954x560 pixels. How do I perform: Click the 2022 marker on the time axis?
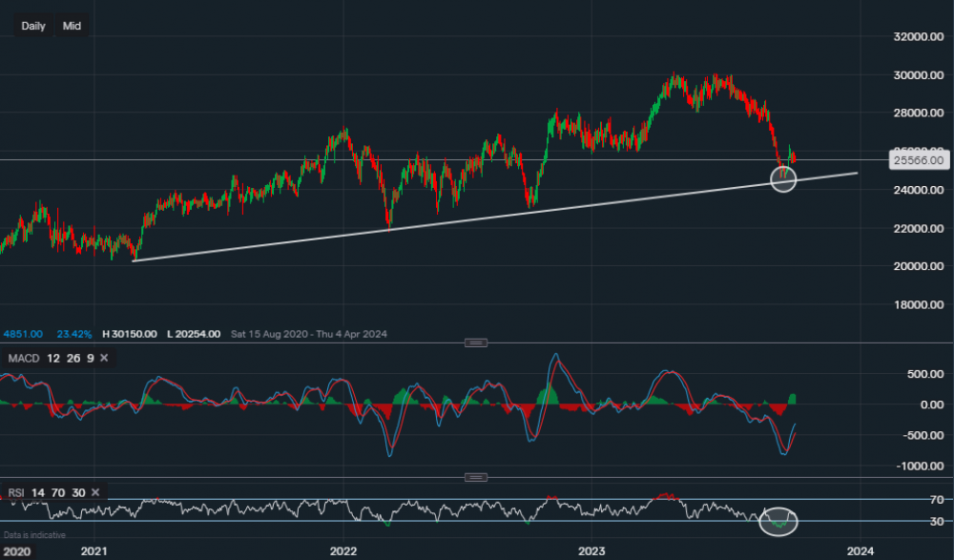coord(342,550)
